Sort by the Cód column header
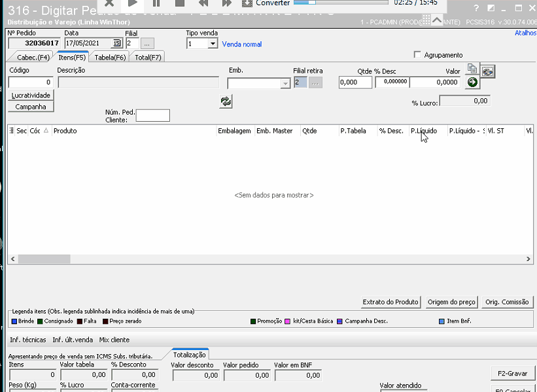Viewport: 537px width, 392px height. (39, 130)
